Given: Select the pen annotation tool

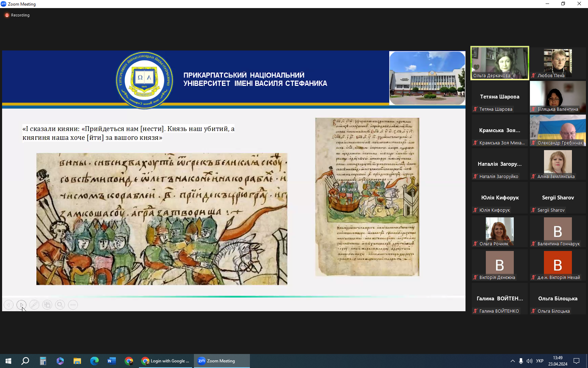Looking at the screenshot, I should 34,305.
